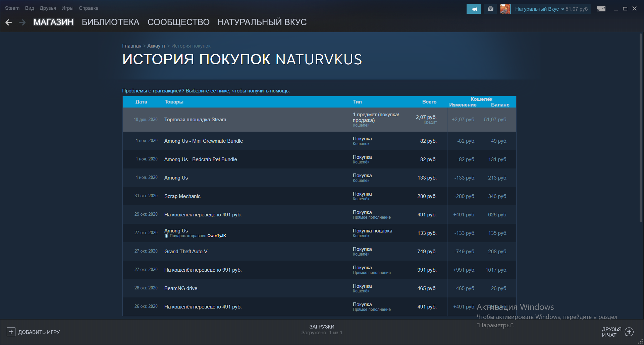Go to the МАГАЗИН tab
The height and width of the screenshot is (345, 644).
click(x=54, y=22)
